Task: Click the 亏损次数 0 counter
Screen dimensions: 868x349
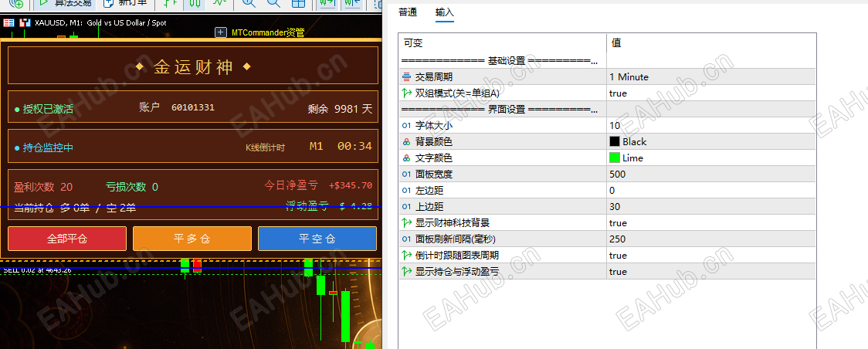Action: pos(132,187)
